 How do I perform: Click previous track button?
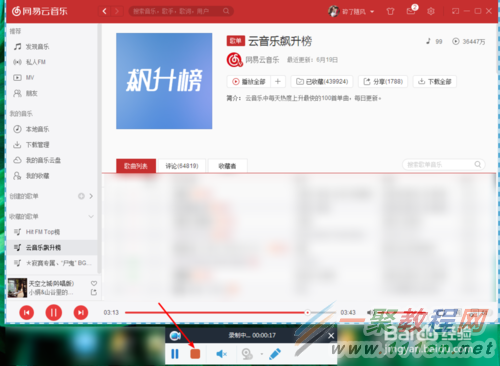tap(27, 313)
